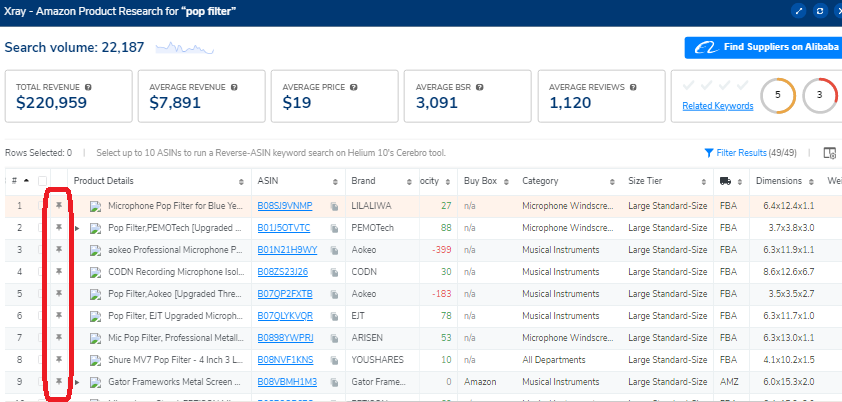Click Find Suppliers on Alibaba button
Screen dimensions: 842x402
(763, 47)
